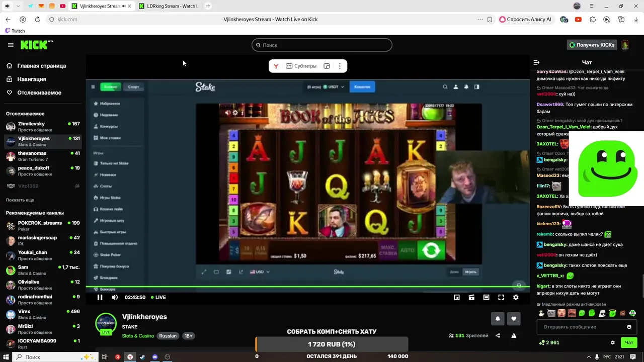Viewport: 644px width, 362px height.
Task: Enter fullscreen video mode
Action: pos(501,297)
